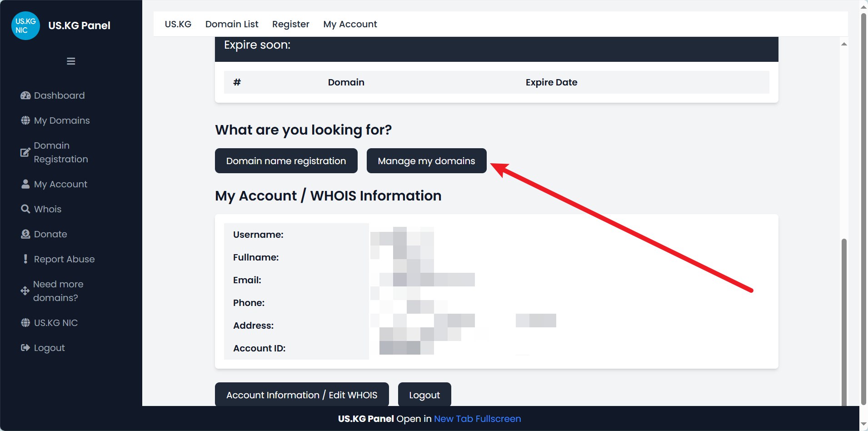The width and height of the screenshot is (868, 431).
Task: Click the Phone: label
Action: (x=249, y=303)
